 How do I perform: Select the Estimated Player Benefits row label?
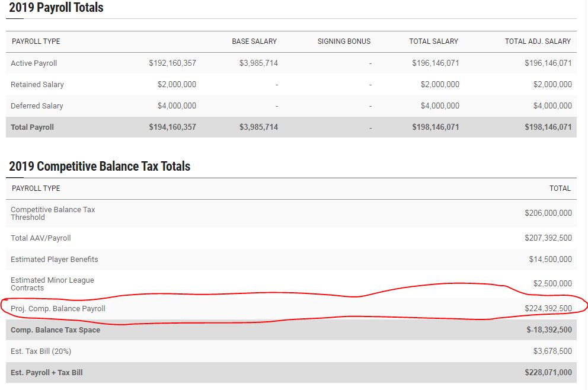point(55,260)
